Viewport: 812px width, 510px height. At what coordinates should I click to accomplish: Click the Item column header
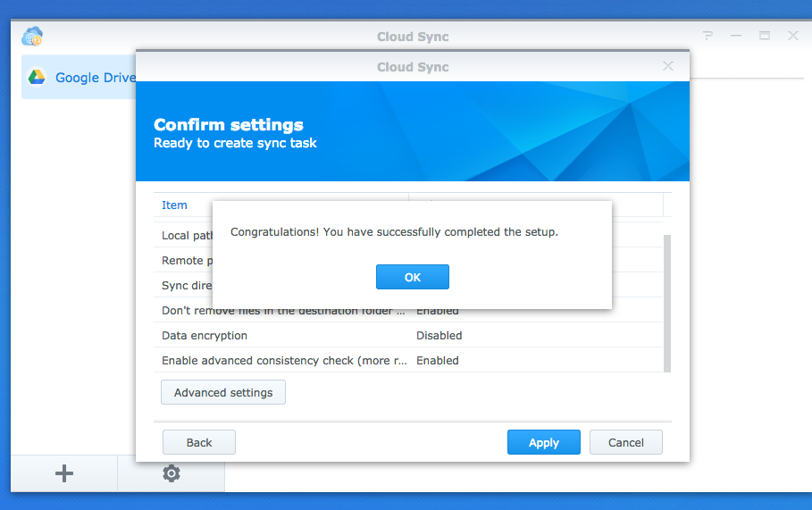(x=175, y=205)
